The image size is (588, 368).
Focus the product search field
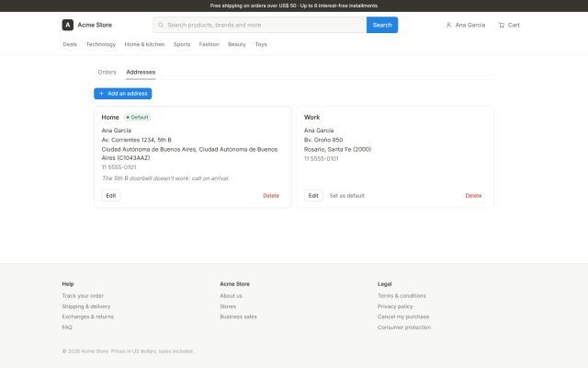[259, 25]
